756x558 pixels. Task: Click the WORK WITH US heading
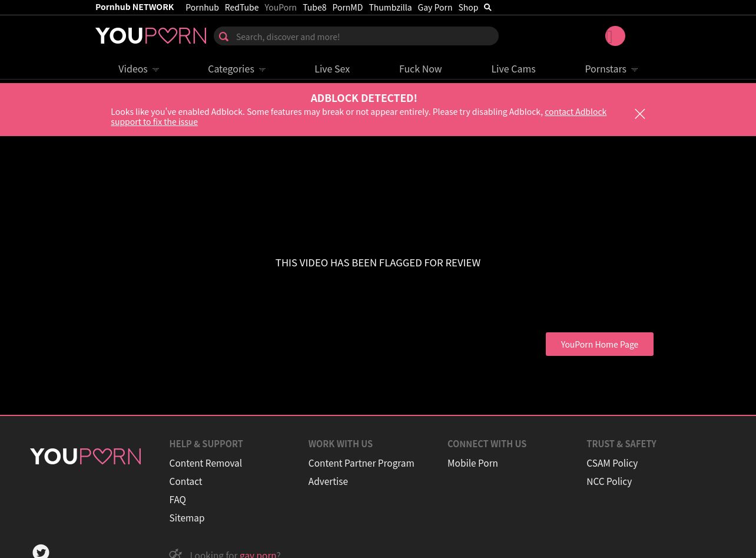[340, 444]
